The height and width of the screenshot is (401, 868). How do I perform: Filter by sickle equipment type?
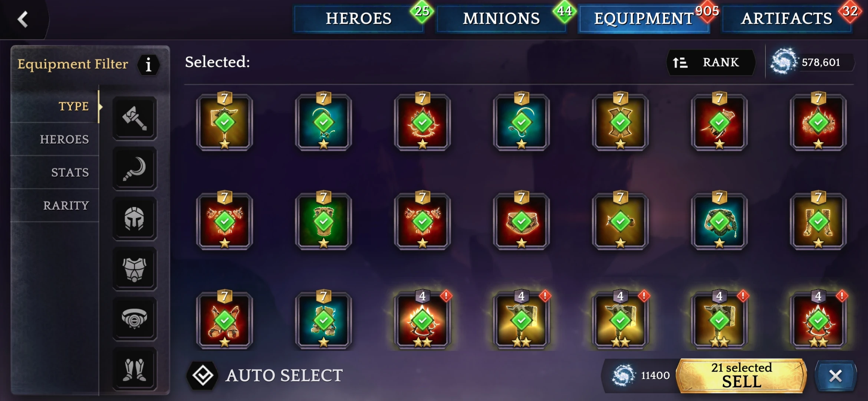coord(135,169)
